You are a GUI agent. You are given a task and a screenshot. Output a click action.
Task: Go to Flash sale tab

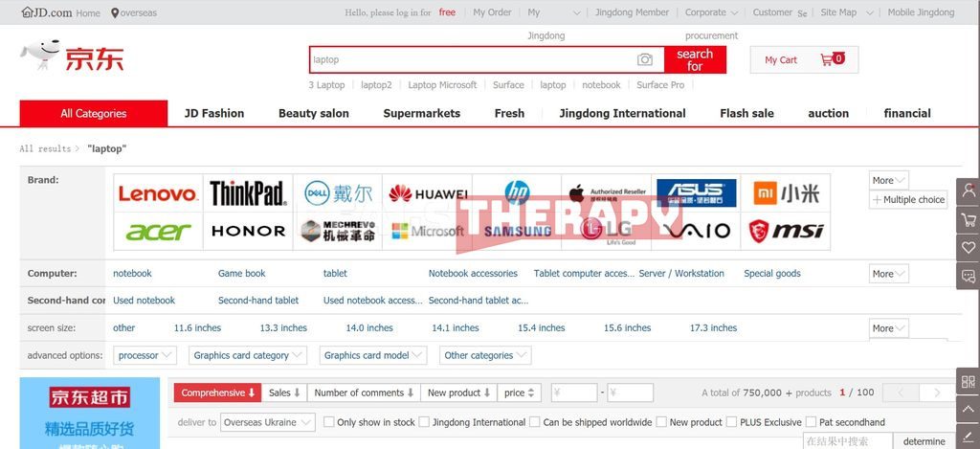point(746,113)
